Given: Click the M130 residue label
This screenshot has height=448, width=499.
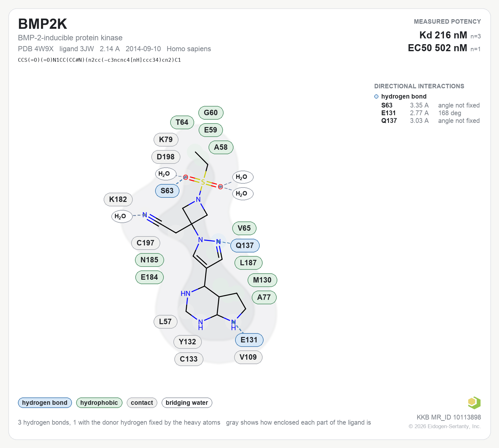Looking at the screenshot, I should (x=262, y=280).
